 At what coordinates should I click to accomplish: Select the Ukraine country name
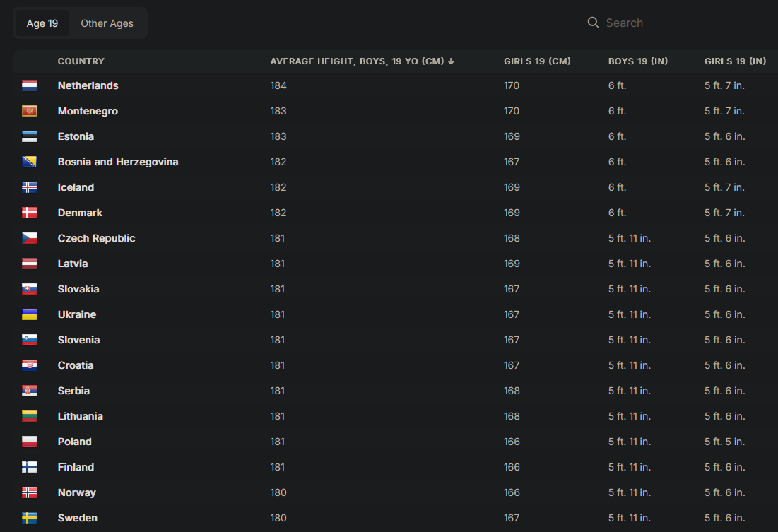pos(77,314)
